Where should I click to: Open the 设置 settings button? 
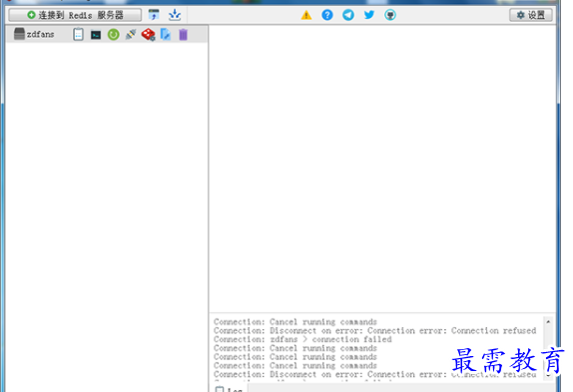(x=531, y=15)
